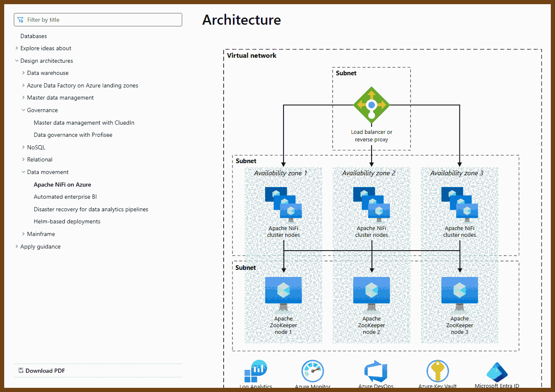Click the 'Apache ZooKeeper node 2' caption
The width and height of the screenshot is (555, 392).
(372, 325)
